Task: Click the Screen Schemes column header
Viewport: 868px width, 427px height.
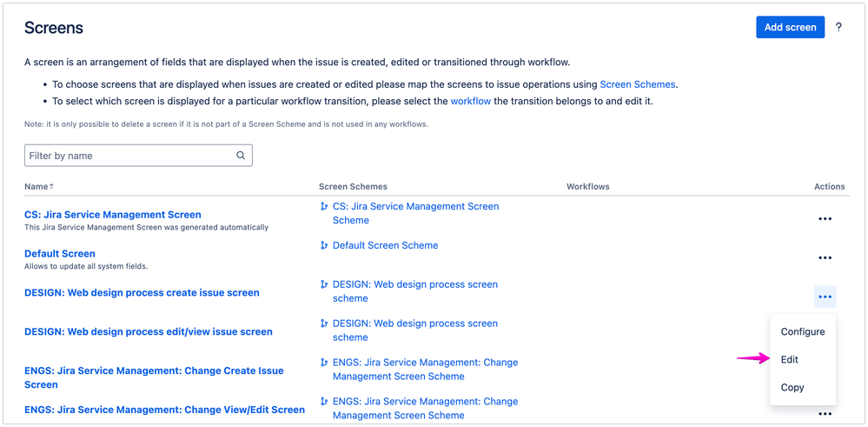Action: (353, 187)
